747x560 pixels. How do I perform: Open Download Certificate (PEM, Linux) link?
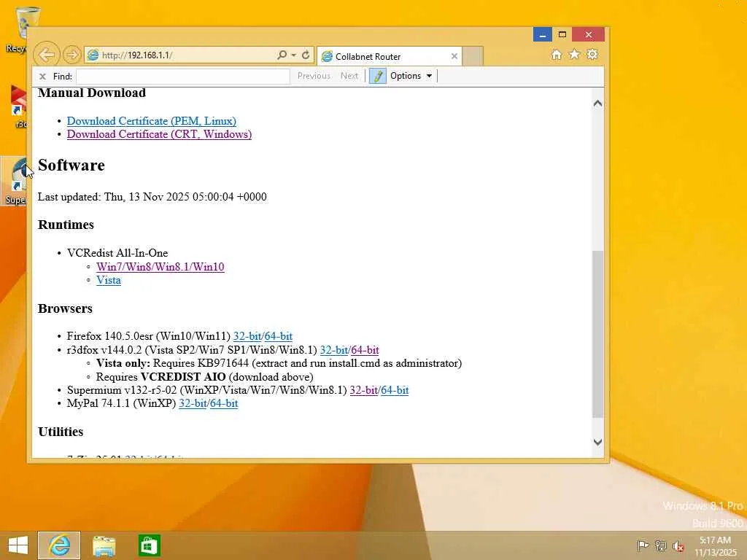click(x=152, y=121)
